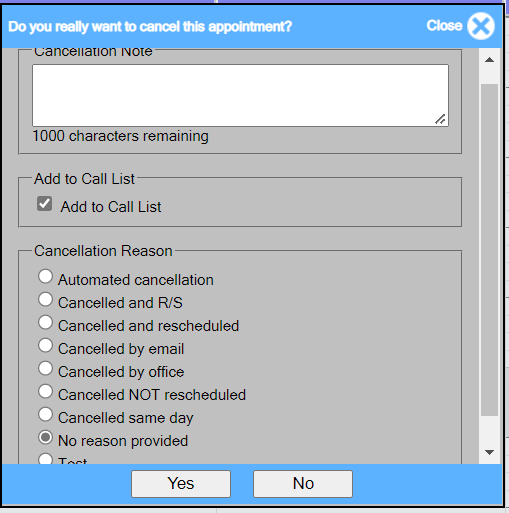Click the Add to Call List label text
The width and height of the screenshot is (509, 513).
coord(111,207)
